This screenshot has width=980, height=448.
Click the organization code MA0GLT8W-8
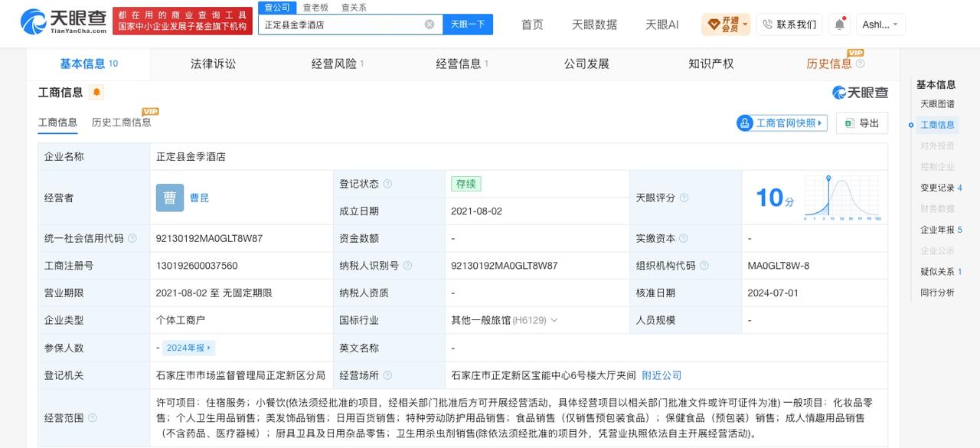pos(778,266)
